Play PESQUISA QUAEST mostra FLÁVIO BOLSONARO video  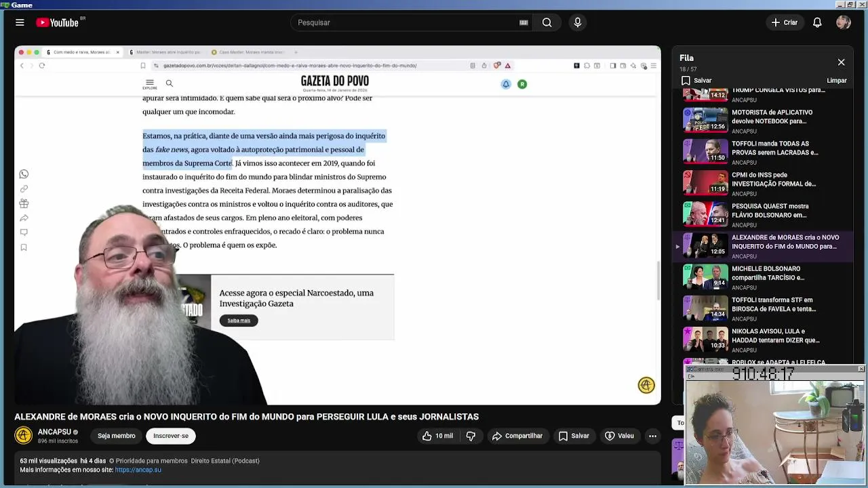point(763,214)
